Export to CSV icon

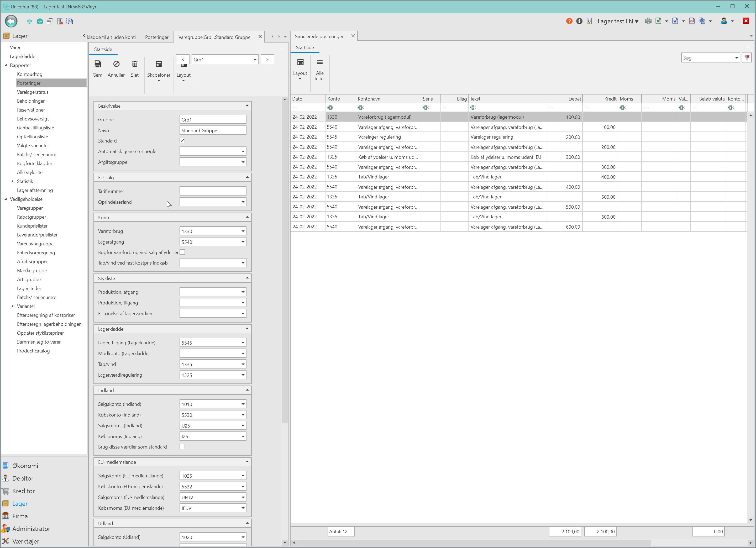coord(692,21)
